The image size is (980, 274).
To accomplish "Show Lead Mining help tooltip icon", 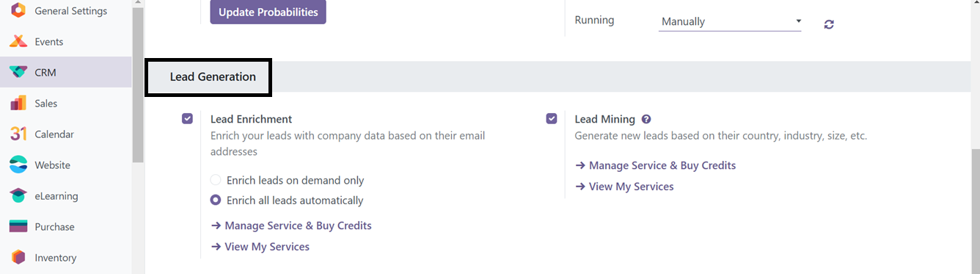I will (646, 119).
